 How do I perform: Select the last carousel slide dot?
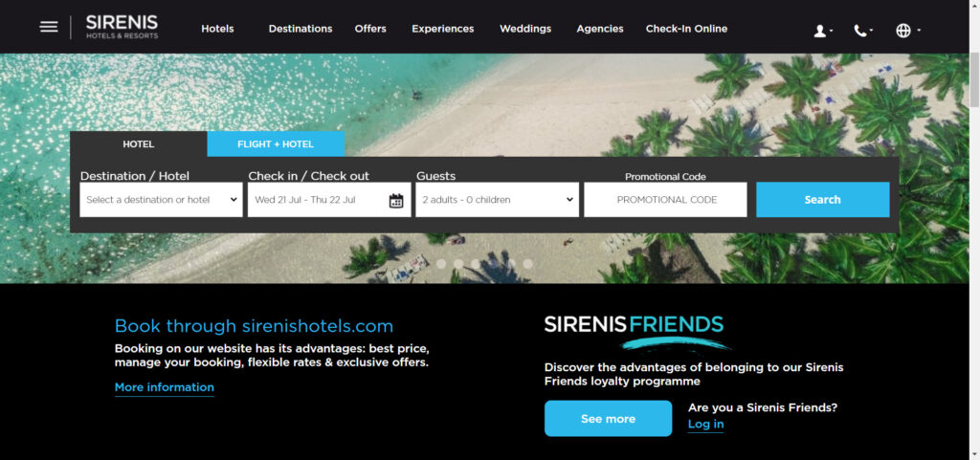528,264
